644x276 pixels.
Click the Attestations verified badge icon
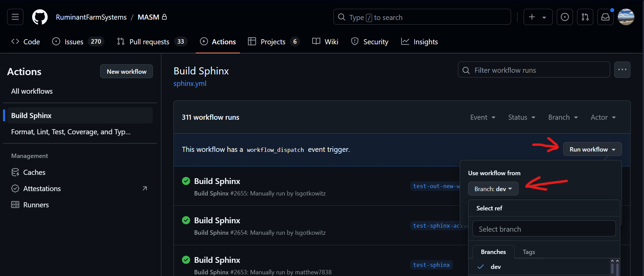(15, 188)
